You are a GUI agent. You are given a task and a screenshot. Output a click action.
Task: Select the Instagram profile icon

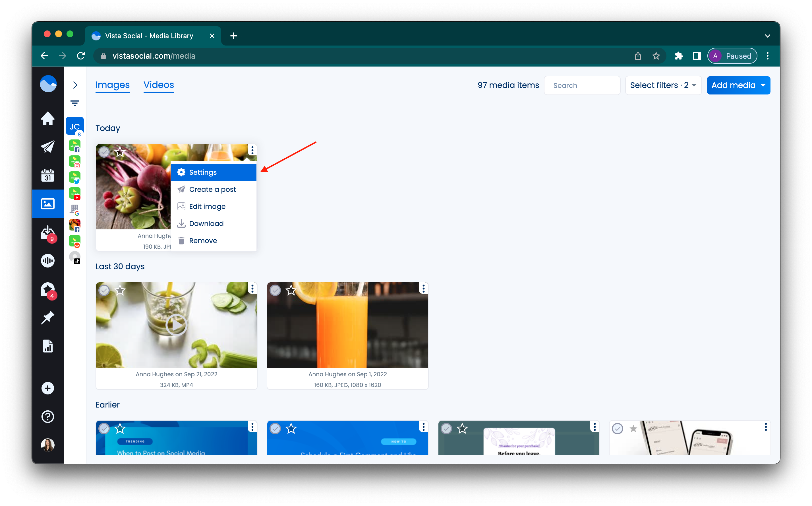[75, 162]
